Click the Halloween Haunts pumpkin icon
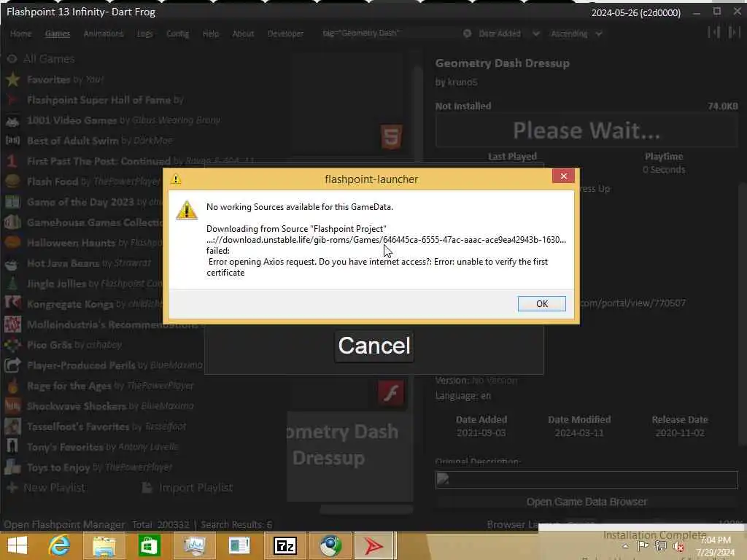Viewport: 747px width, 560px height. [x=12, y=243]
